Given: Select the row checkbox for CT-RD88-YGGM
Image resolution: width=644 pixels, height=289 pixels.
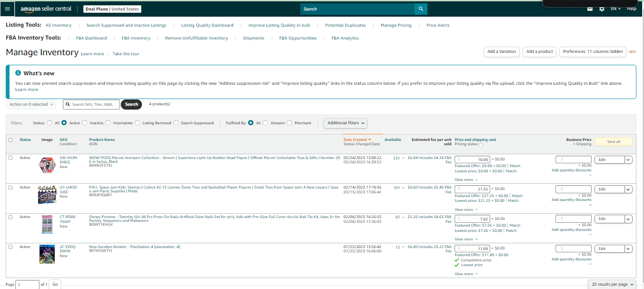Looking at the screenshot, I should pyautogui.click(x=10, y=217).
